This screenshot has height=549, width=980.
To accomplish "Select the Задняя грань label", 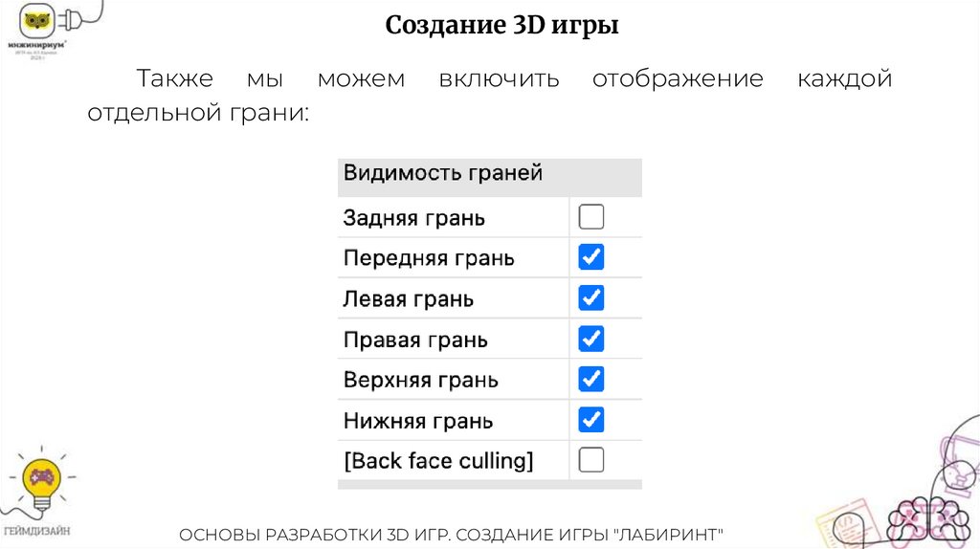I will pyautogui.click(x=413, y=218).
